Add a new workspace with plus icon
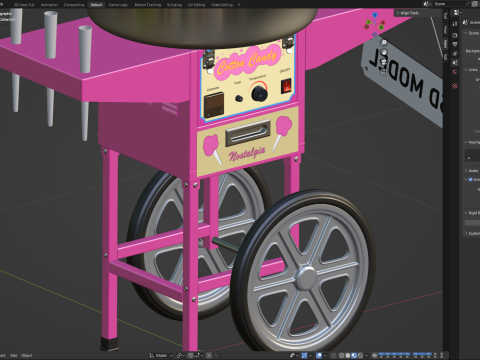Image resolution: width=480 pixels, height=360 pixels. [x=239, y=5]
